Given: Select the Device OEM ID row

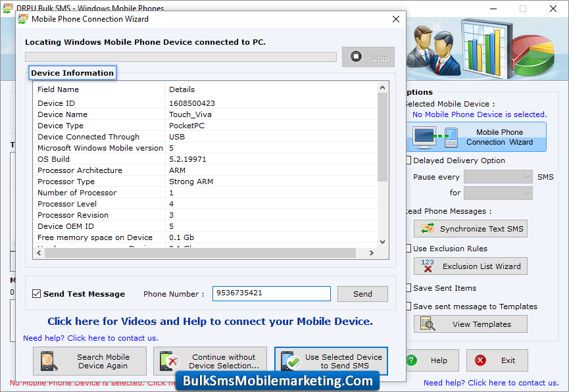Looking at the screenshot, I should pos(205,226).
